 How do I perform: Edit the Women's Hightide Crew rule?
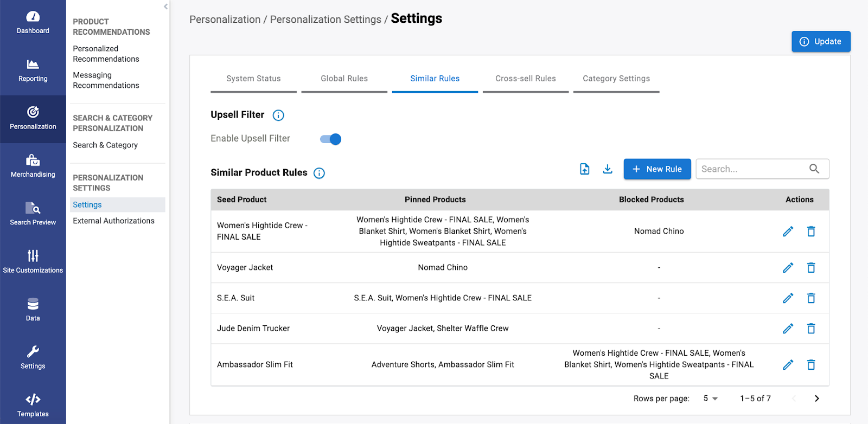(788, 232)
